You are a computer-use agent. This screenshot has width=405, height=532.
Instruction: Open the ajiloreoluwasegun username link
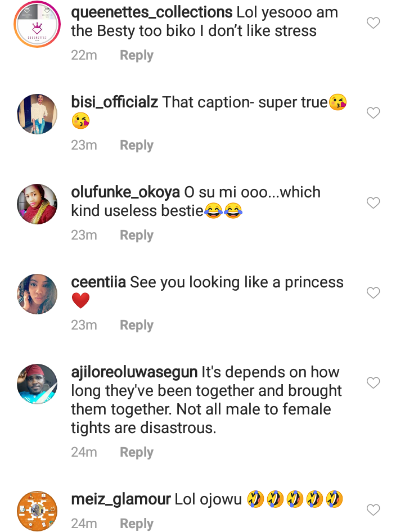134,372
